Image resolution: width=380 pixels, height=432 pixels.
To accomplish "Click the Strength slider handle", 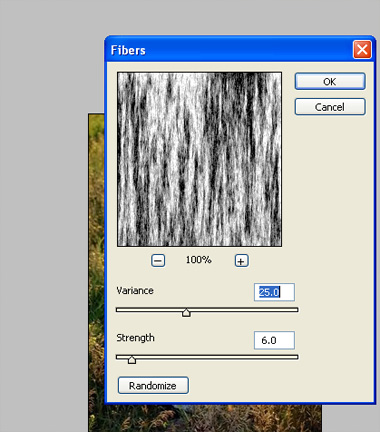I will [132, 360].
